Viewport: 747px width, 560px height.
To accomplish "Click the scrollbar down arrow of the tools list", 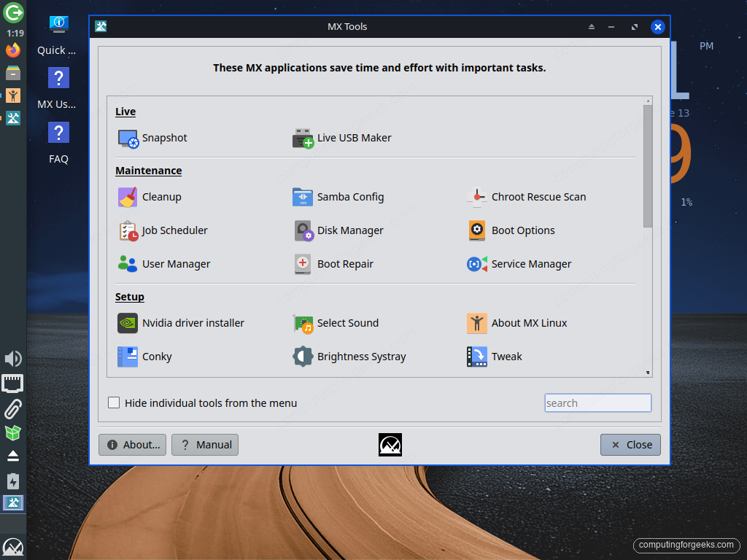I will click(x=648, y=373).
